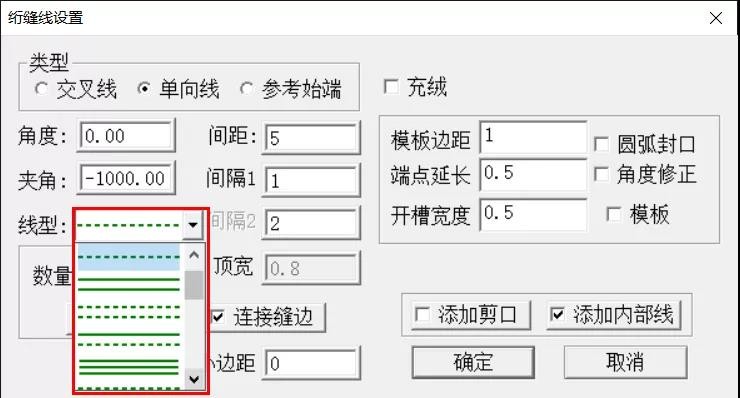Click the line-style list scrollbar thumb
The image size is (740, 398).
tap(193, 285)
